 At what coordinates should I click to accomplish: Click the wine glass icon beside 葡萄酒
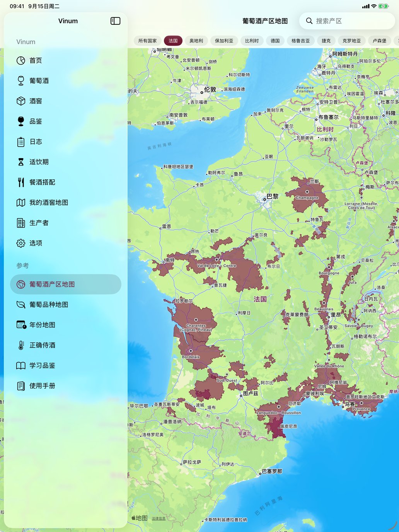click(21, 80)
